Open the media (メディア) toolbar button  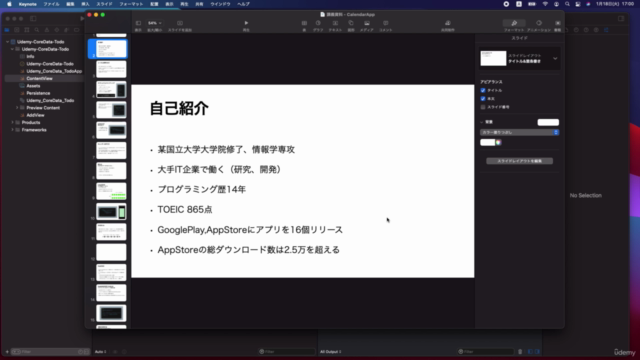coord(367,23)
